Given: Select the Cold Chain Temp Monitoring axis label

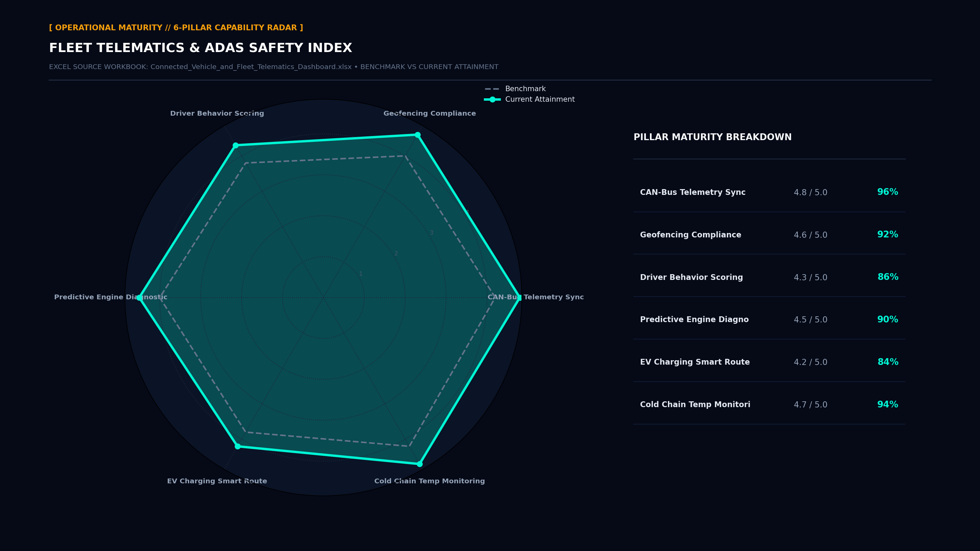Looking at the screenshot, I should (x=429, y=481).
